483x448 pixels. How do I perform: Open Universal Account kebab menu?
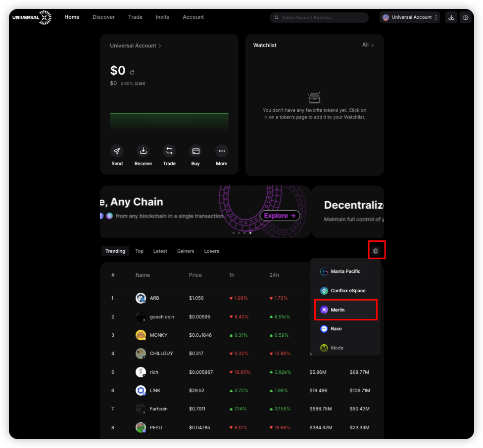[x=436, y=17]
